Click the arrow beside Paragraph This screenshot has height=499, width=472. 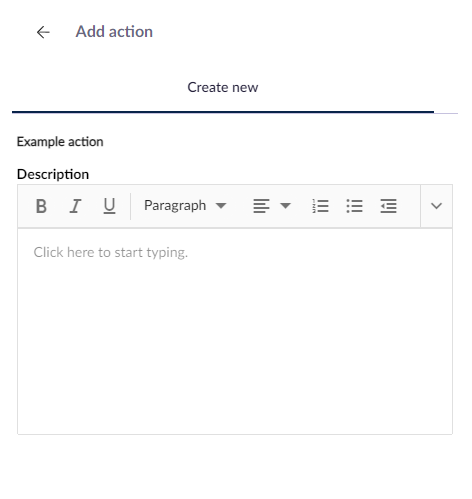tap(221, 206)
